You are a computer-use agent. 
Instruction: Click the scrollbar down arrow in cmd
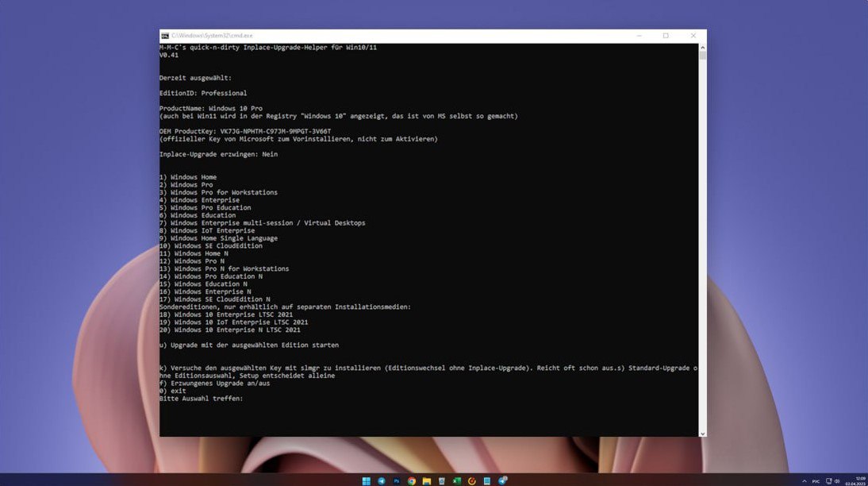pyautogui.click(x=702, y=434)
